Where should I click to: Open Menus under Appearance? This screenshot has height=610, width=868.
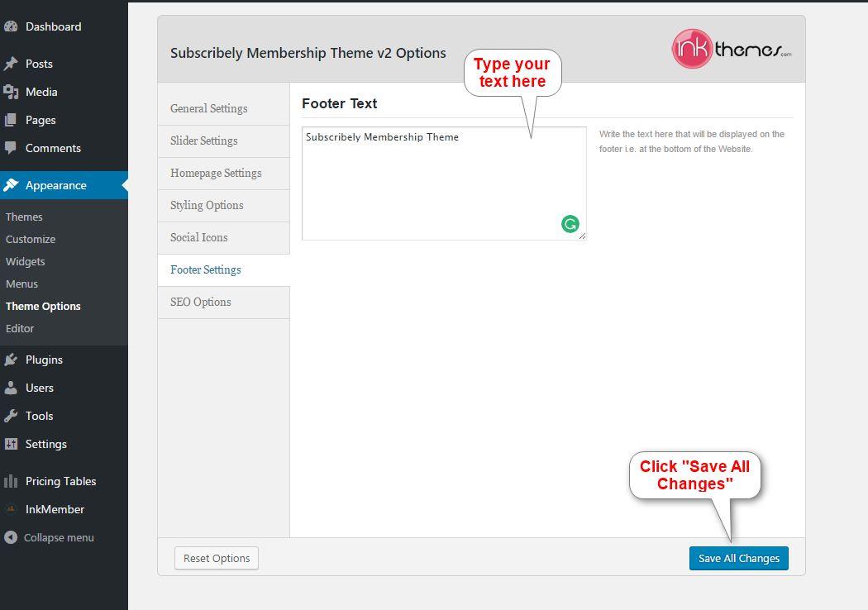pyautogui.click(x=21, y=284)
